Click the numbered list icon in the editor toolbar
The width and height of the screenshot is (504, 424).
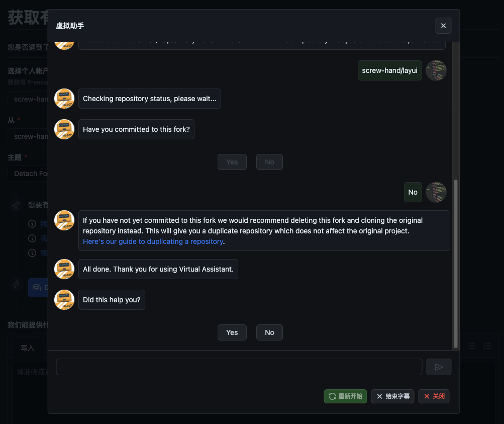[x=487, y=346]
